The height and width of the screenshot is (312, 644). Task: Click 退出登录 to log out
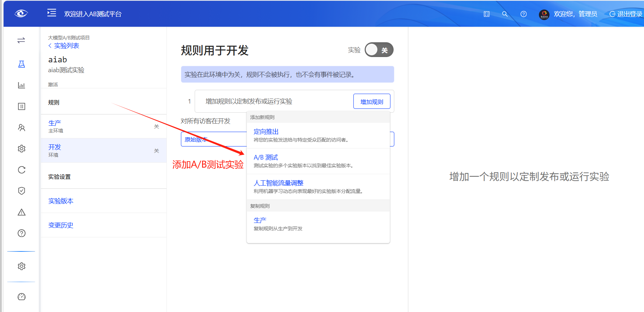tap(626, 14)
